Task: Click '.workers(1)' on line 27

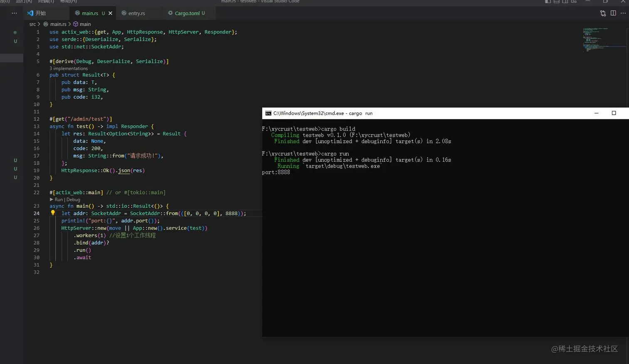Action: [90, 236]
